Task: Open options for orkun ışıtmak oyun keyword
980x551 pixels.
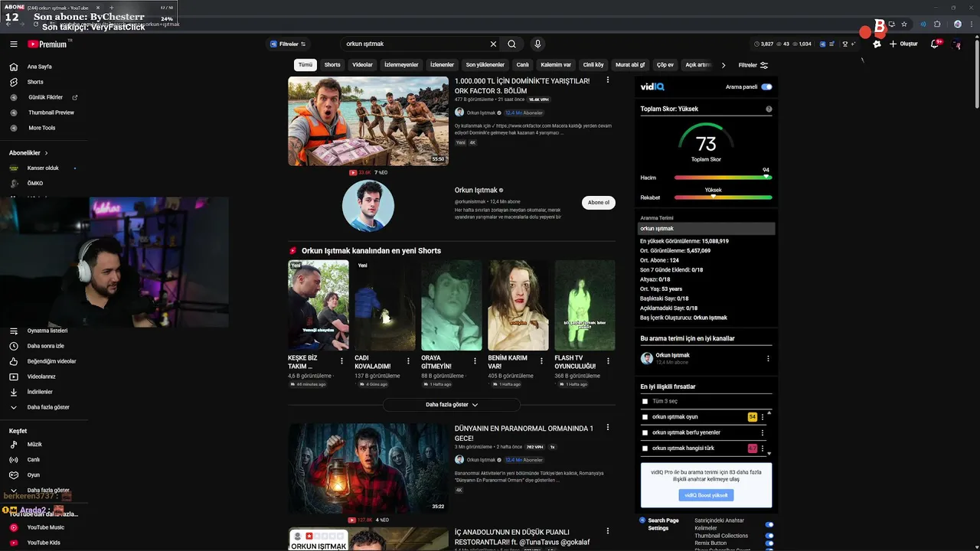Action: coord(763,417)
